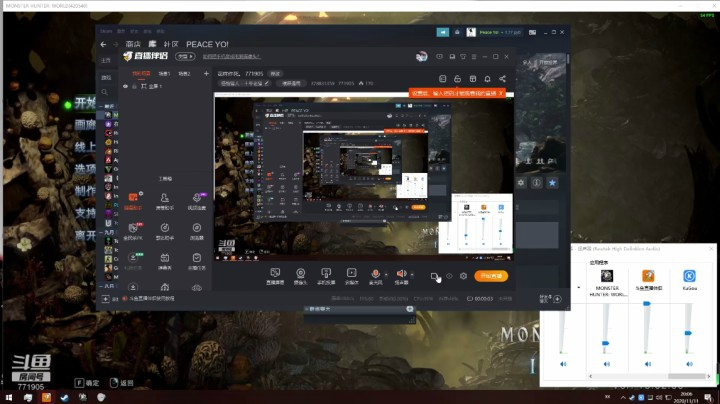Click the orange 开始直播 button
Image resolution: width=720 pixels, height=404 pixels.
(491, 276)
